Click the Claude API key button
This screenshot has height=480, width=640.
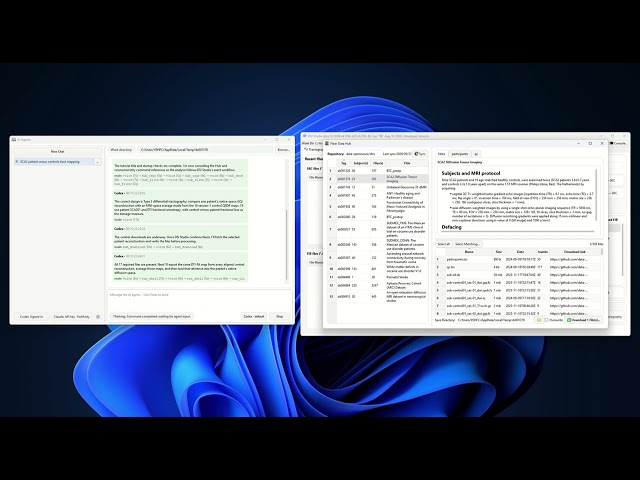click(x=71, y=317)
